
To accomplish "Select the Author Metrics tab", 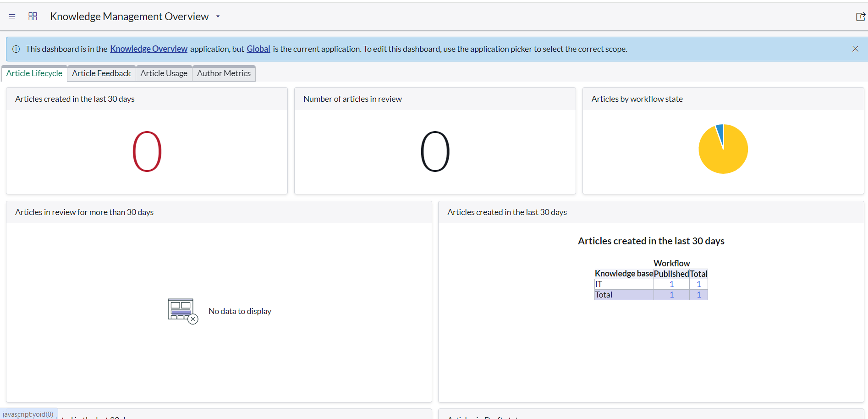I will [224, 73].
